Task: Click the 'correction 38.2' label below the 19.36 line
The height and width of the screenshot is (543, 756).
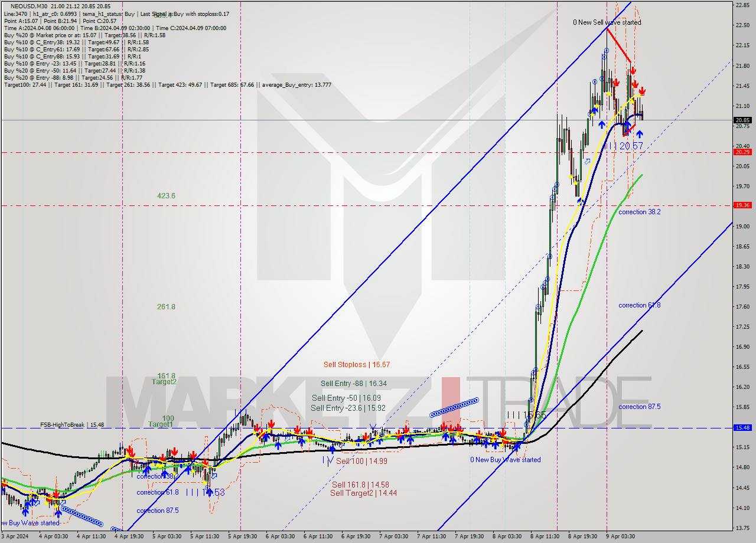Action: point(640,212)
